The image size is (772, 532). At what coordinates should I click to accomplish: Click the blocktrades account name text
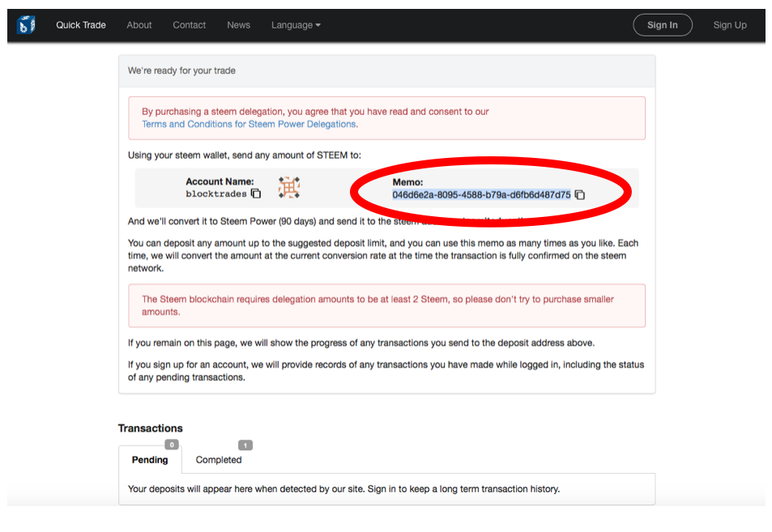pyautogui.click(x=216, y=194)
